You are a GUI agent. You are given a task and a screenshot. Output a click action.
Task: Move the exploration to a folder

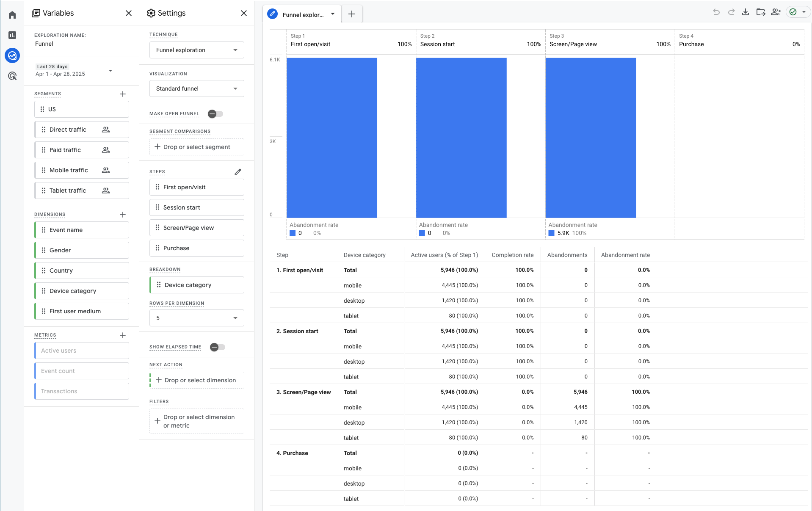(760, 12)
